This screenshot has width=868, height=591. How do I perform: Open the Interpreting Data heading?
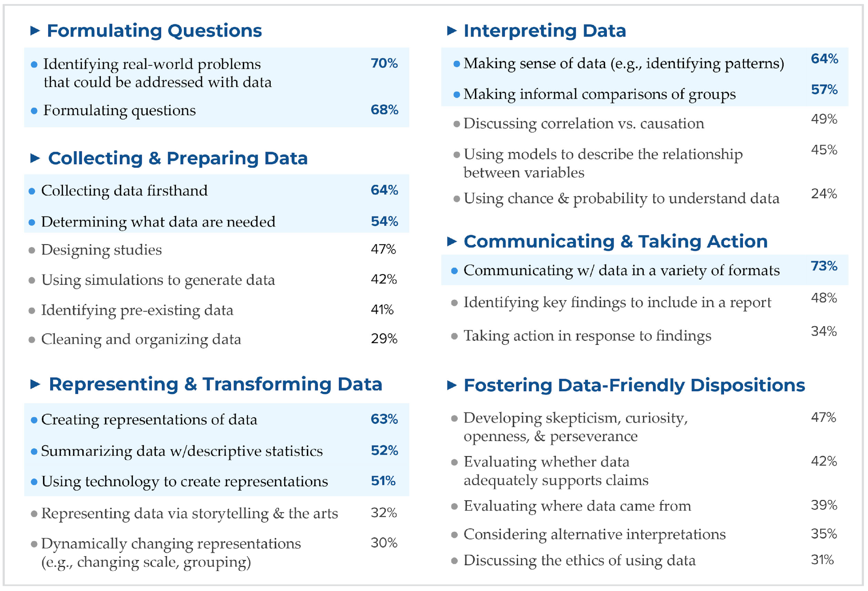coord(544,31)
